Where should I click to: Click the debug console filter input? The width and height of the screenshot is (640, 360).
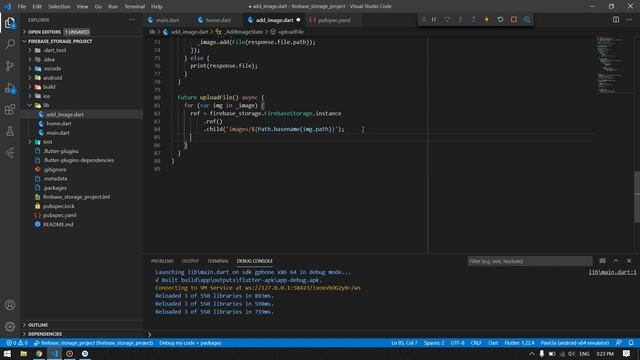click(x=530, y=261)
